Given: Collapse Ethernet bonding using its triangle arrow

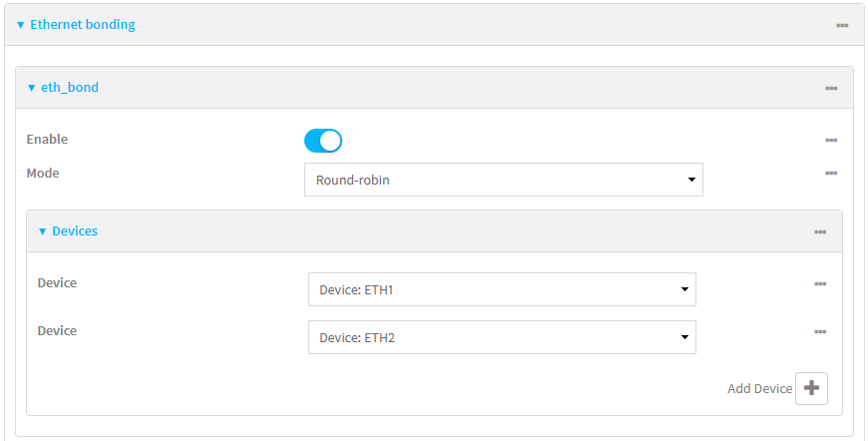Looking at the screenshot, I should (20, 25).
